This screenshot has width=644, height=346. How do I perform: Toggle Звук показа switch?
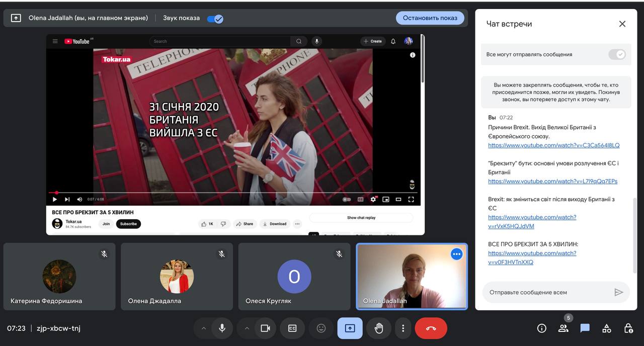coord(215,19)
